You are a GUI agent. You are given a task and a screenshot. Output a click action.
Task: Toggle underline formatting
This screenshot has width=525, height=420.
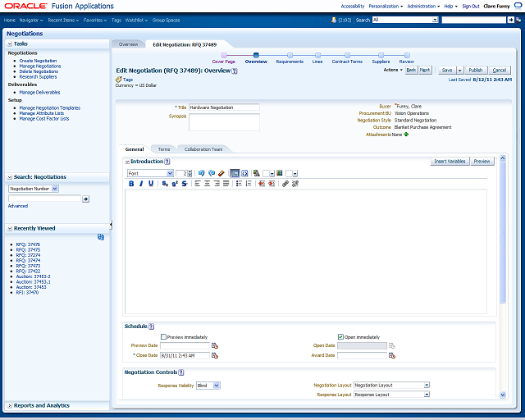click(x=151, y=184)
